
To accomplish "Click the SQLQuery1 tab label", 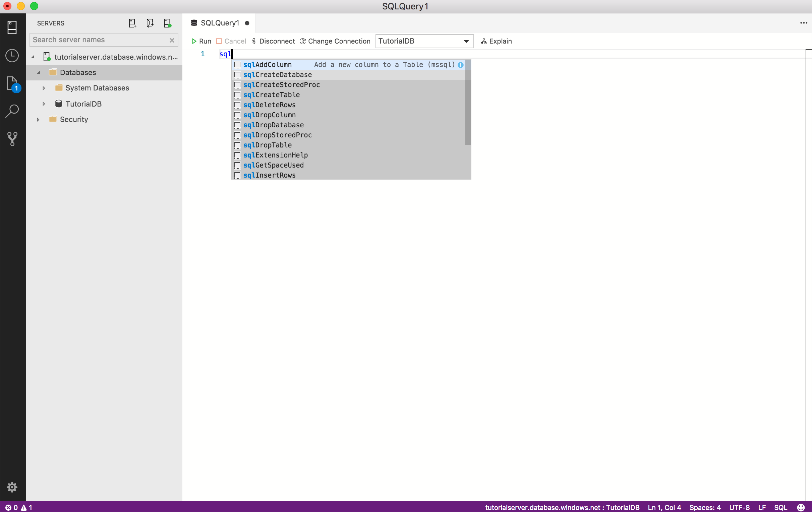I will (221, 22).
